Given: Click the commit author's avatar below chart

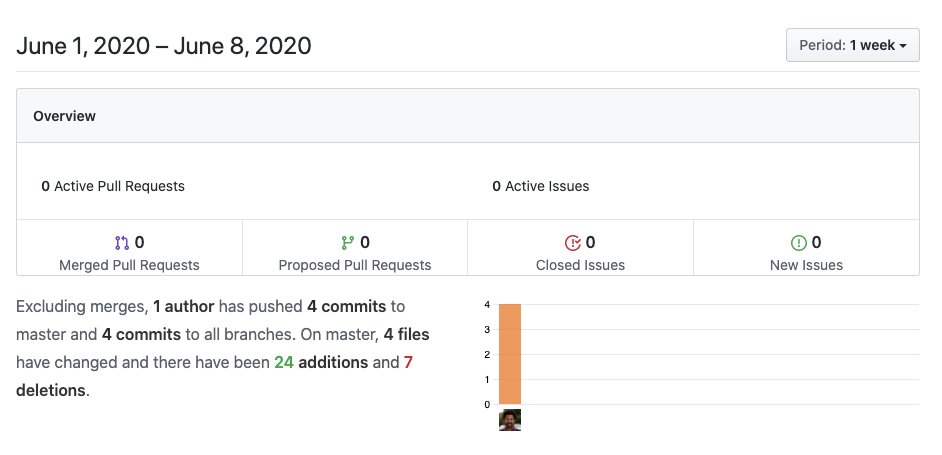Looking at the screenshot, I should 510,420.
